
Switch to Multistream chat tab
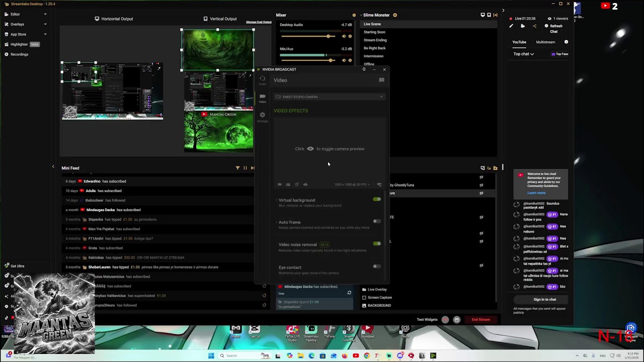(545, 42)
